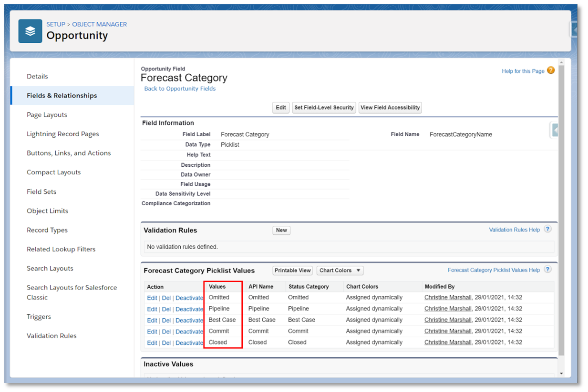
Task: Go to the Triggers section
Action: (x=39, y=317)
